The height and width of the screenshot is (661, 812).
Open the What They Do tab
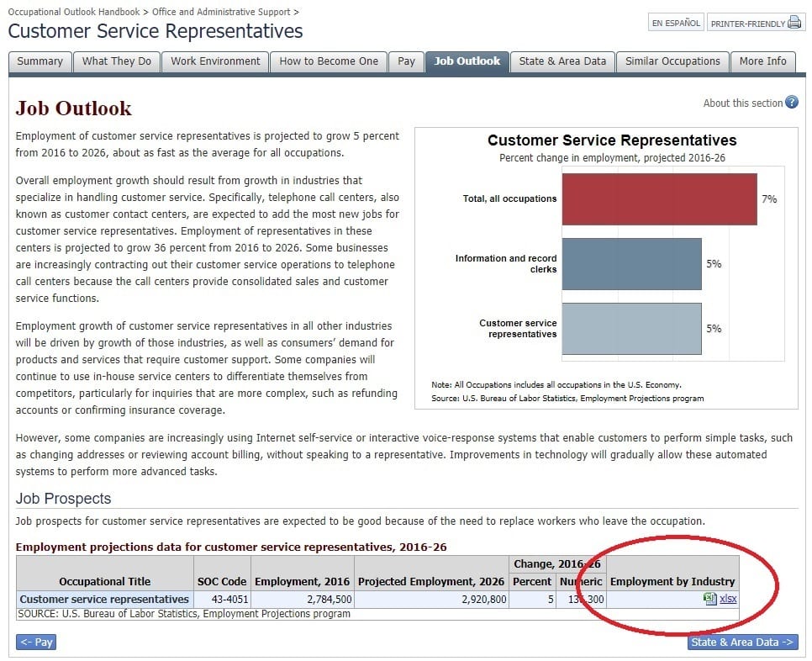click(116, 61)
